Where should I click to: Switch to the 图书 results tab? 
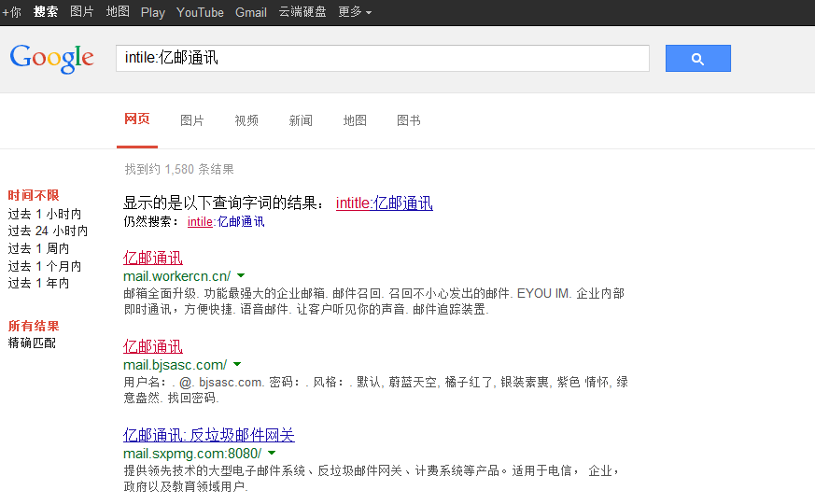coord(409,120)
